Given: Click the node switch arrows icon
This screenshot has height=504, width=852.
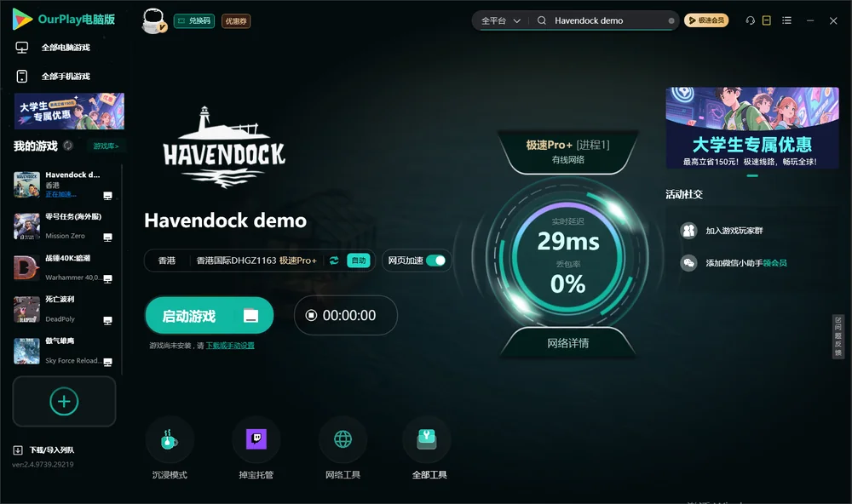Looking at the screenshot, I should point(334,261).
